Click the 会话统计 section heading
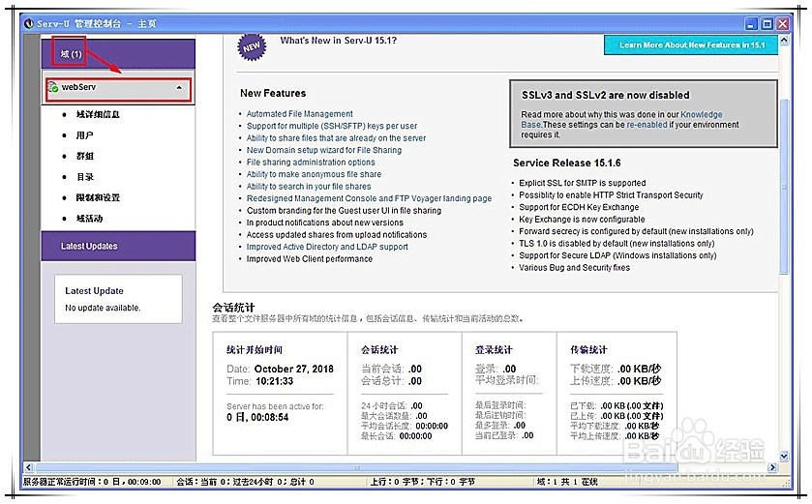 (233, 308)
